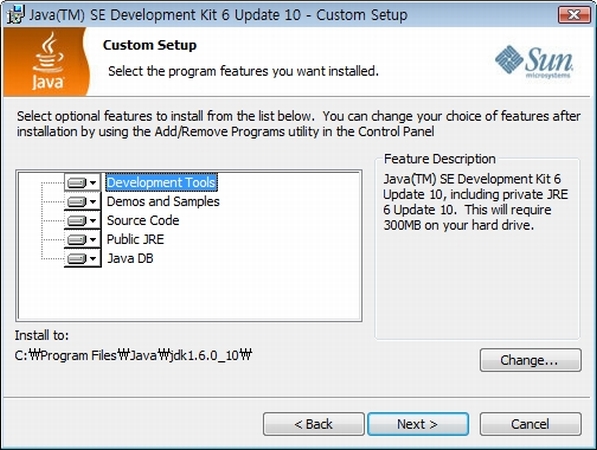The height and width of the screenshot is (450, 597).
Task: Click the Change... install path button
Action: (530, 360)
